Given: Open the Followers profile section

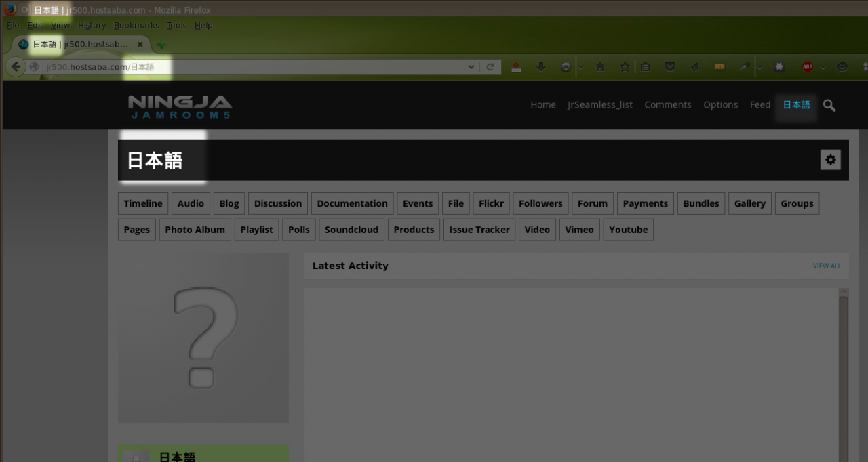Looking at the screenshot, I should click(540, 203).
